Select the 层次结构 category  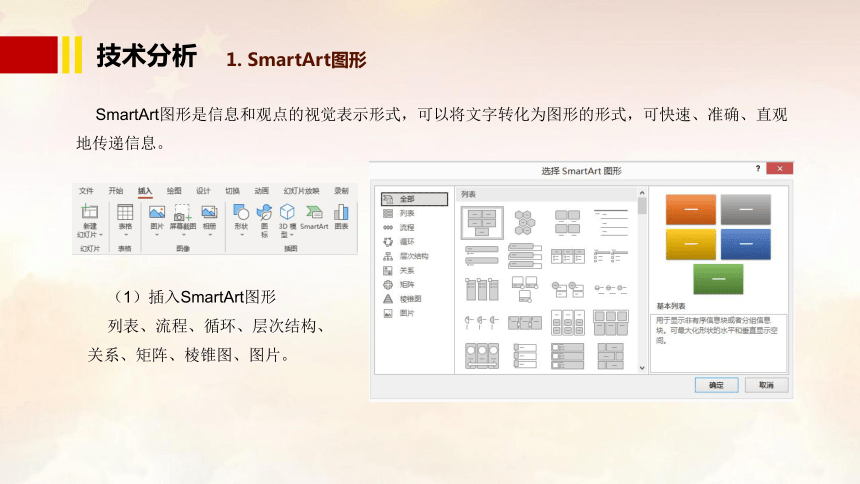[x=414, y=256]
